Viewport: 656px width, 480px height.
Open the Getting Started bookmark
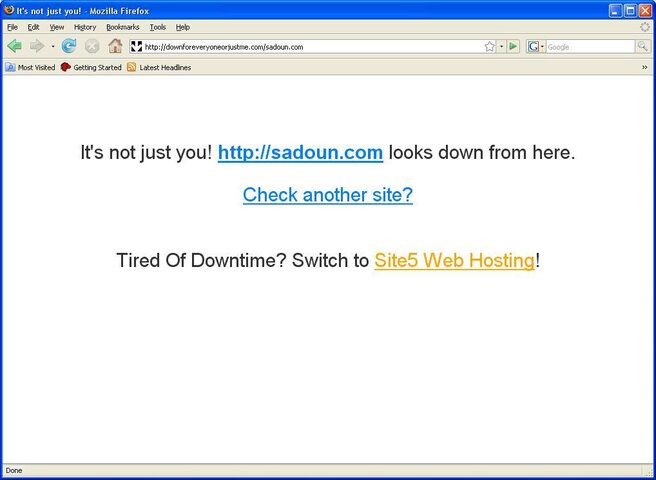(x=91, y=67)
